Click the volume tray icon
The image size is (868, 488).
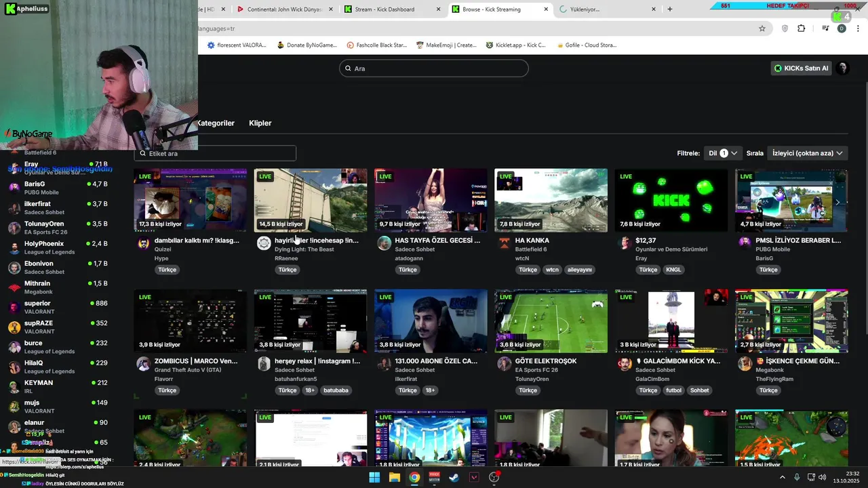(x=823, y=477)
